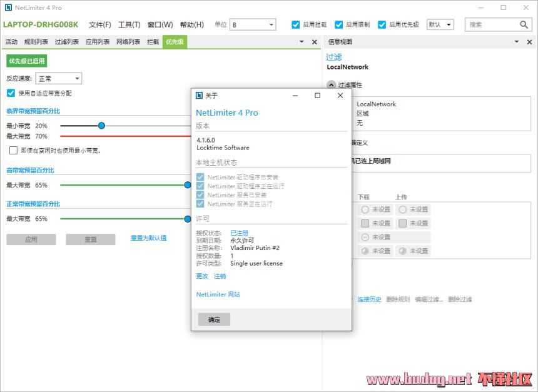Open the 文件(F) menu

point(100,24)
